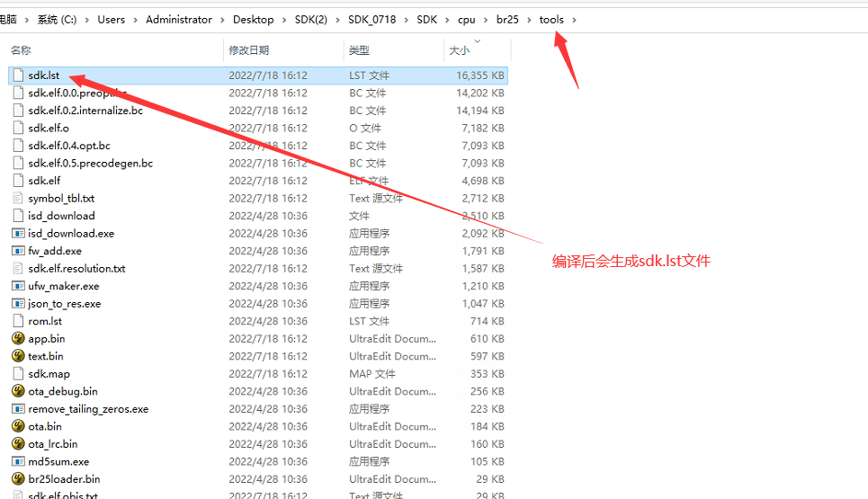Select the app.bin file name
This screenshot has width=868, height=499.
[x=47, y=339]
